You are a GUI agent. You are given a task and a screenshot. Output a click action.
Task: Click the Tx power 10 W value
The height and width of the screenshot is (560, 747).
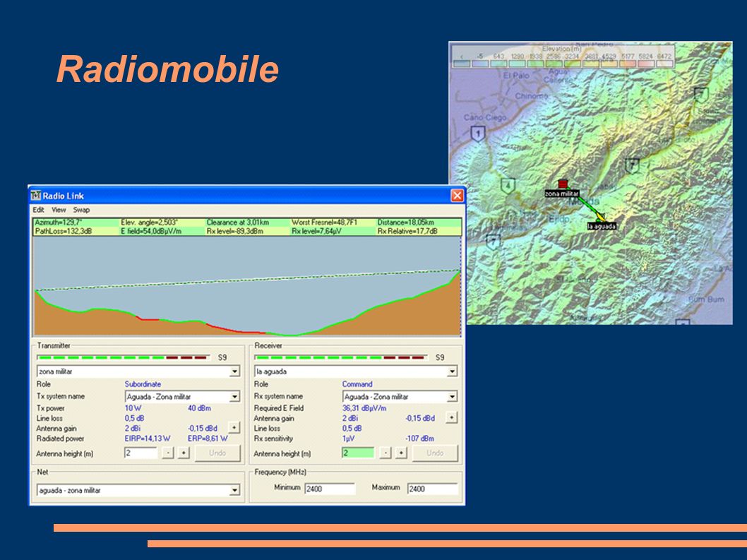point(133,408)
